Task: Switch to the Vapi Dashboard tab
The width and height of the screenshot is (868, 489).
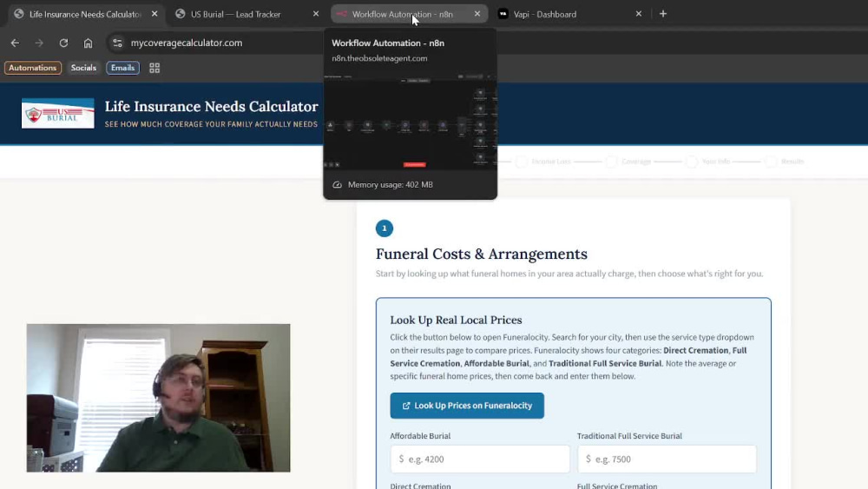Action: pyautogui.click(x=570, y=14)
